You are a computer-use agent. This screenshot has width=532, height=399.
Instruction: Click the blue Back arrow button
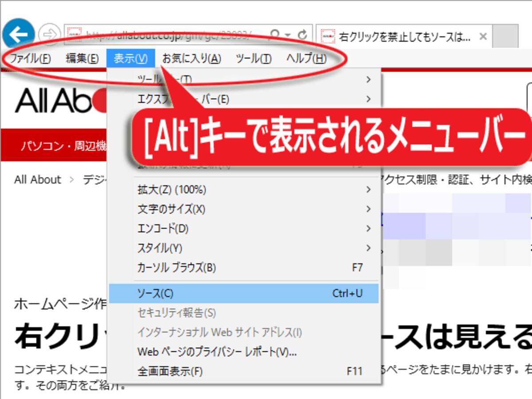coord(18,34)
